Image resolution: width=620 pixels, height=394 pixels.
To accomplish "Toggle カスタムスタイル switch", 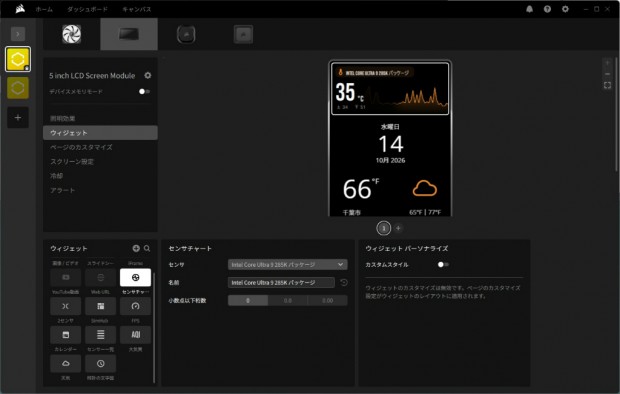I will [x=443, y=264].
